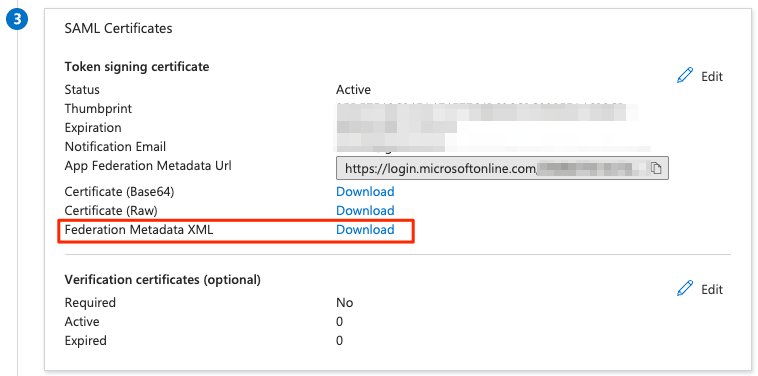Screen dimensions: 758x376
Task: Click the blurred Expiration value
Action: click(x=396, y=128)
